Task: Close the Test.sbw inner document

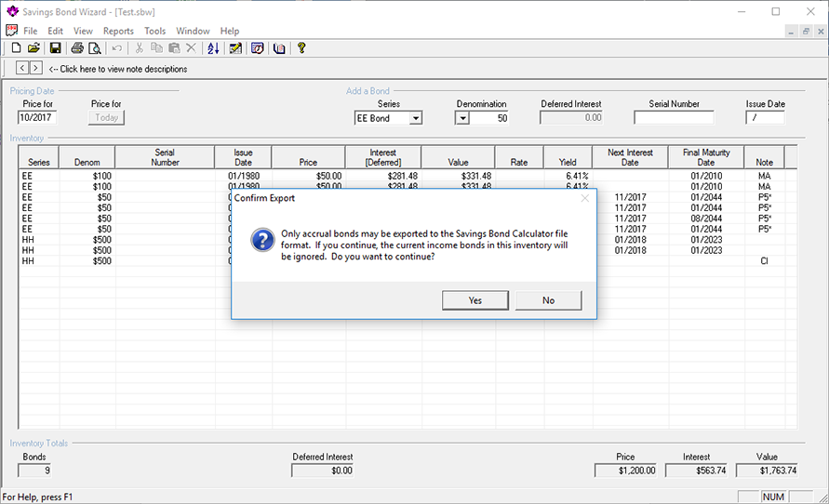Action: tap(821, 32)
